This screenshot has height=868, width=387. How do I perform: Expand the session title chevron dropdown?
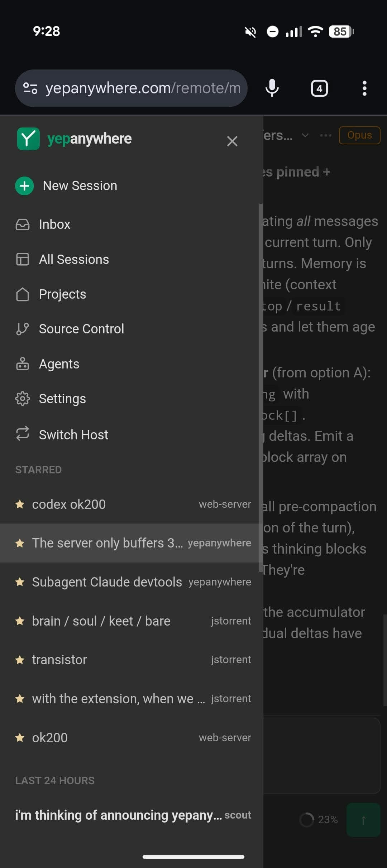tap(306, 136)
